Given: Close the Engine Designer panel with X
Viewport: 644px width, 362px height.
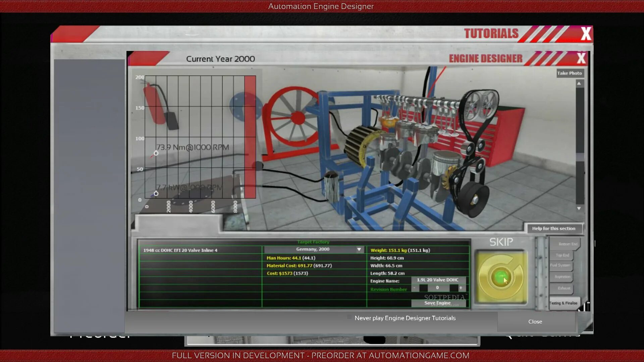Looking at the screenshot, I should click(x=581, y=58).
